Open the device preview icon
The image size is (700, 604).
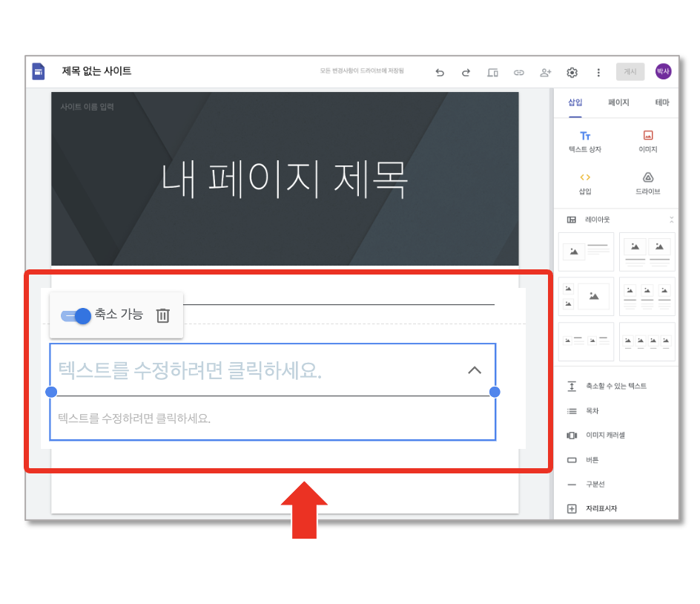[492, 73]
